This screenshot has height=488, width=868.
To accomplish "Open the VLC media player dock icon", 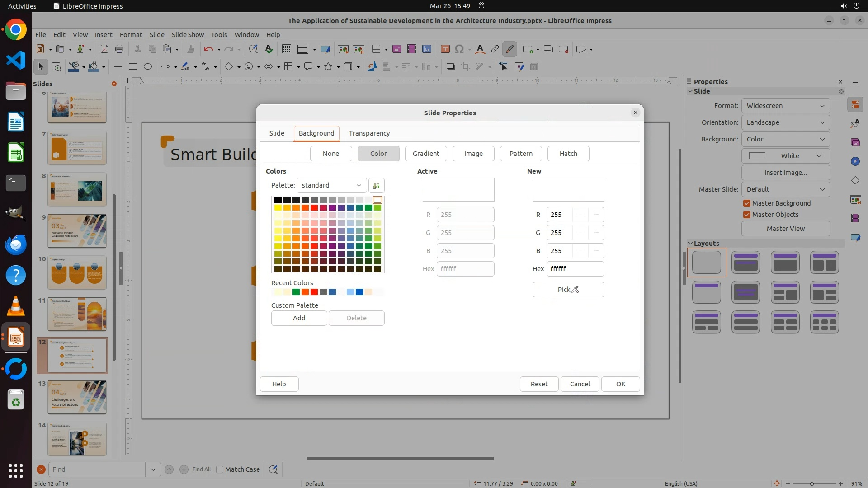I will pos(16,306).
